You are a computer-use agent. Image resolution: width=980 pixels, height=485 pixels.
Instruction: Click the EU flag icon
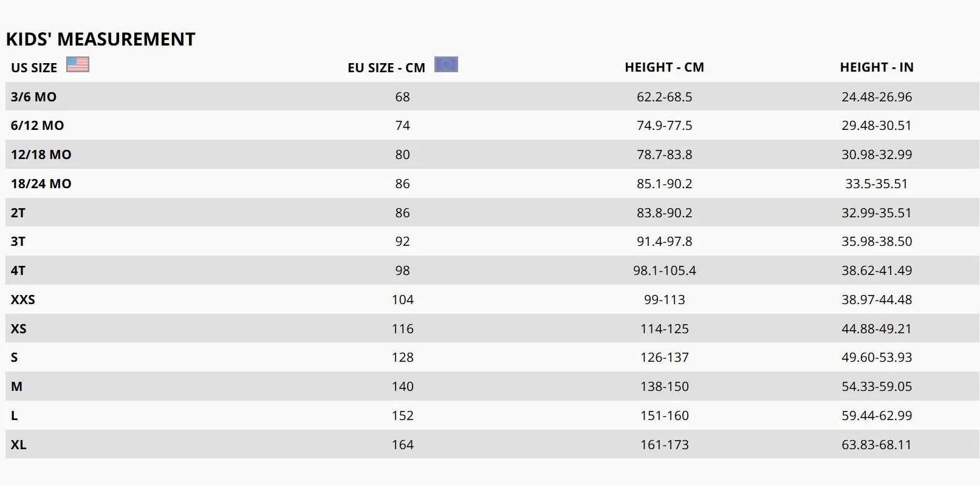(446, 64)
